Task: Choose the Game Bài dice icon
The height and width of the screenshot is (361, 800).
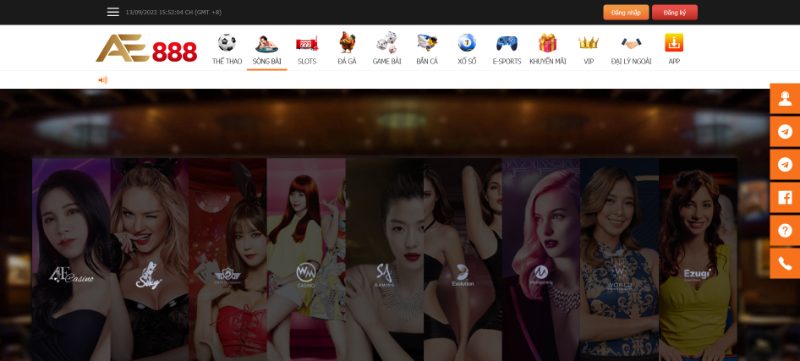Action: (x=386, y=42)
